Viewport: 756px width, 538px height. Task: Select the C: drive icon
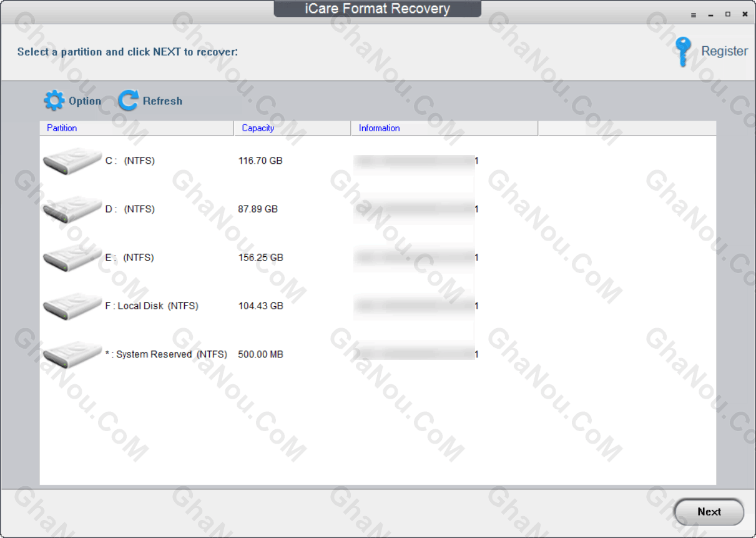(72, 162)
